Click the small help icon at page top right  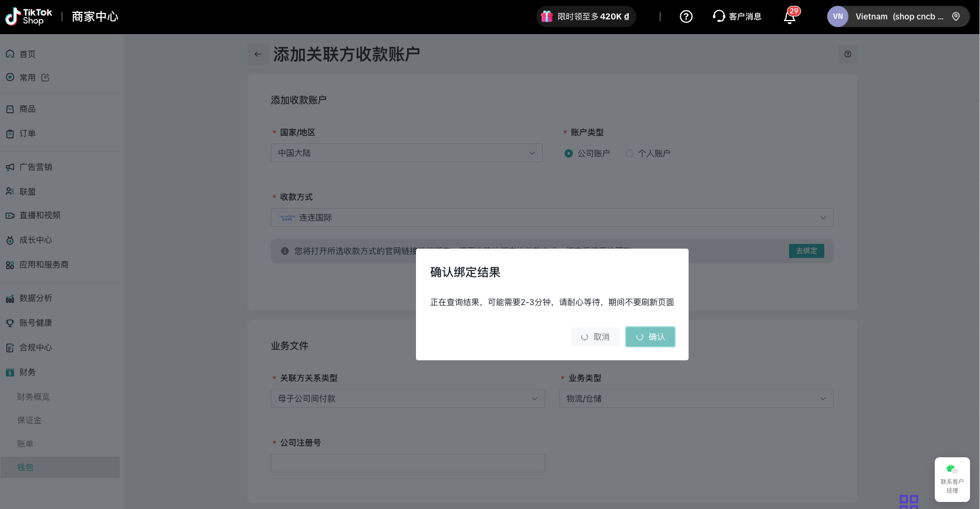[x=847, y=54]
